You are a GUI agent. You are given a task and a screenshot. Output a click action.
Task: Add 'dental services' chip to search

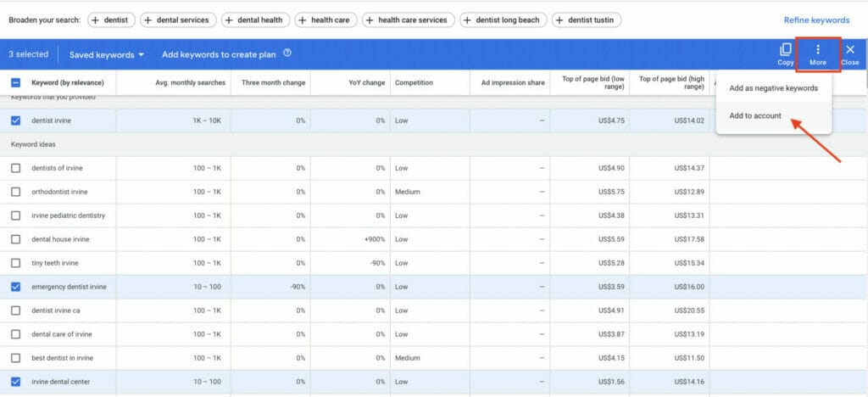(177, 20)
